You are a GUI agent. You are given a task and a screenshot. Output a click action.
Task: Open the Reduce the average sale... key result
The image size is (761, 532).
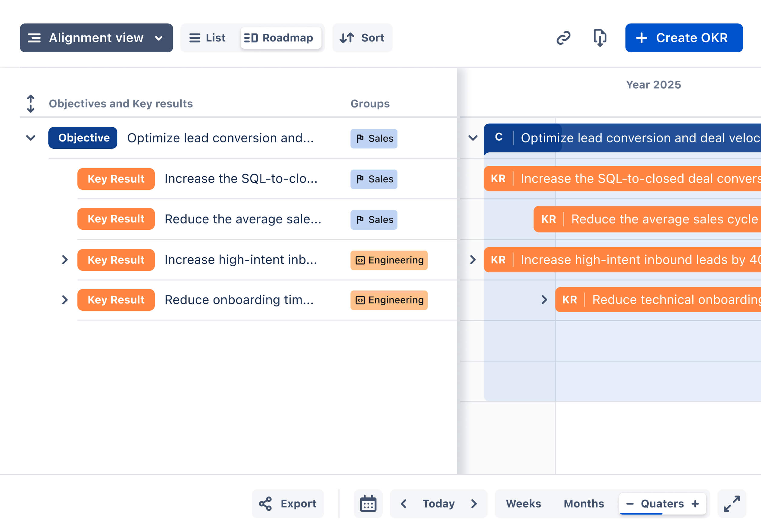click(x=243, y=219)
